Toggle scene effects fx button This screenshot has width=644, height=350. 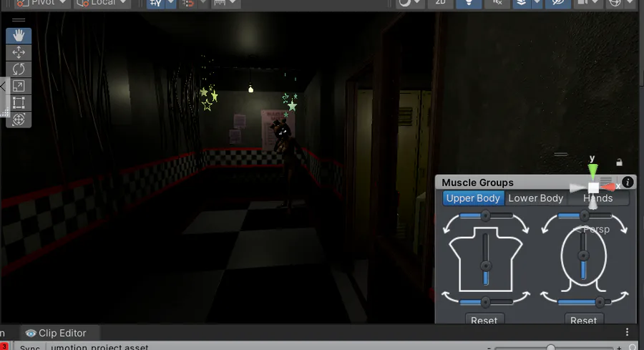pyautogui.click(x=497, y=4)
